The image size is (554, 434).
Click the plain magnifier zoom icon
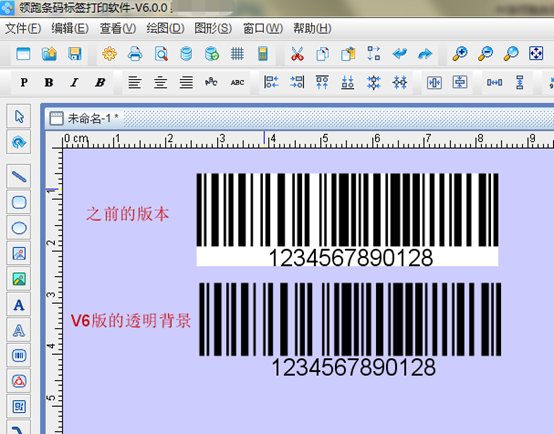point(511,54)
